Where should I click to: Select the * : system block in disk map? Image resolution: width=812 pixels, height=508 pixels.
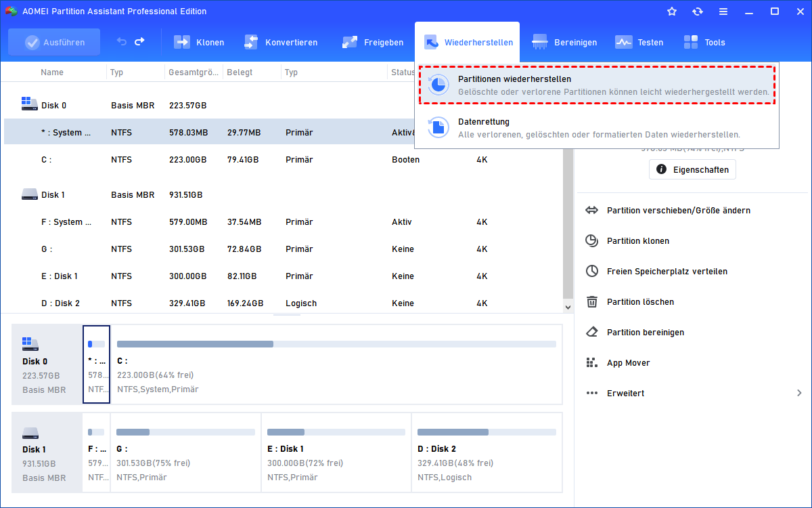tap(96, 364)
